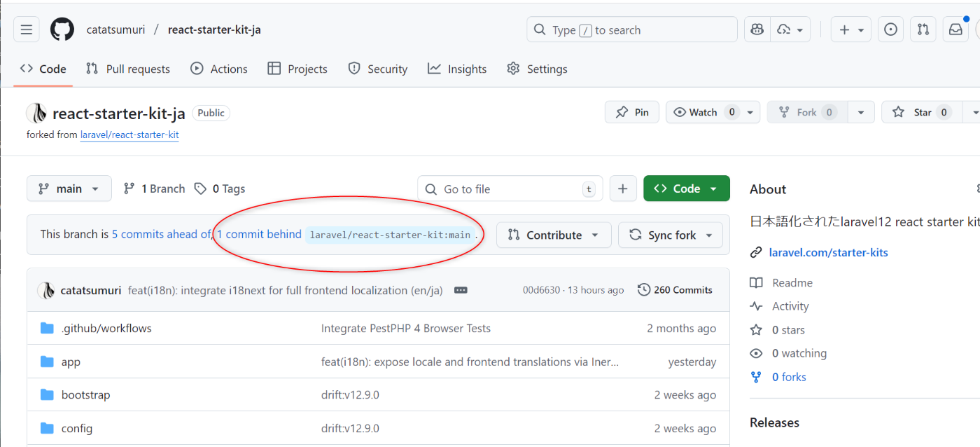Expand the Contribute dropdown
Viewport: 980px width, 447px height.
tap(554, 235)
